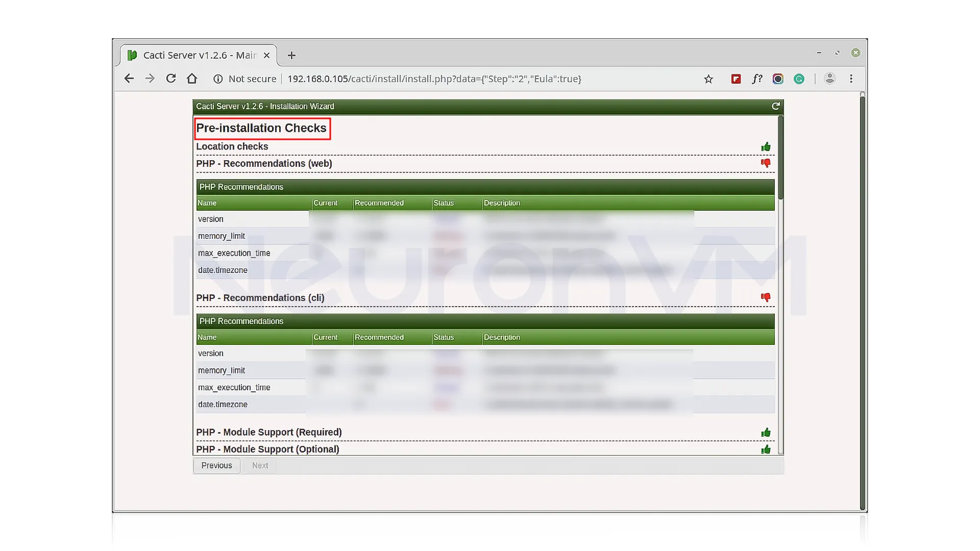Click the round color-ring extension icon
The height and width of the screenshot is (551, 980).
pos(778,79)
